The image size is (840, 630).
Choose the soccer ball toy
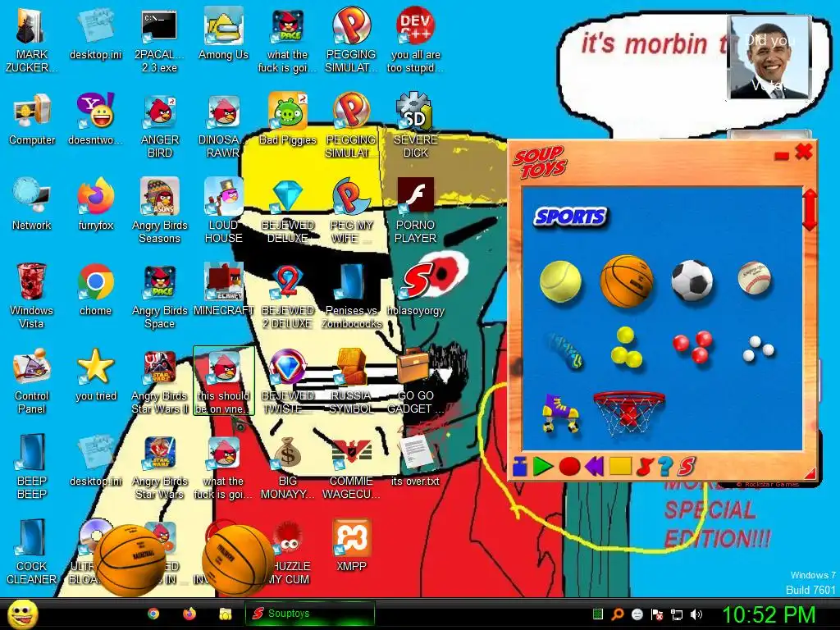pos(692,281)
